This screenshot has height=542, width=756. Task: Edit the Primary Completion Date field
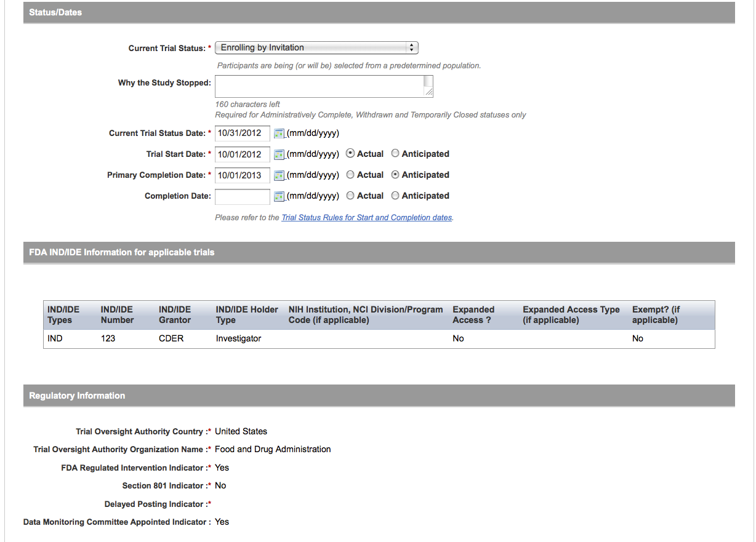click(242, 175)
